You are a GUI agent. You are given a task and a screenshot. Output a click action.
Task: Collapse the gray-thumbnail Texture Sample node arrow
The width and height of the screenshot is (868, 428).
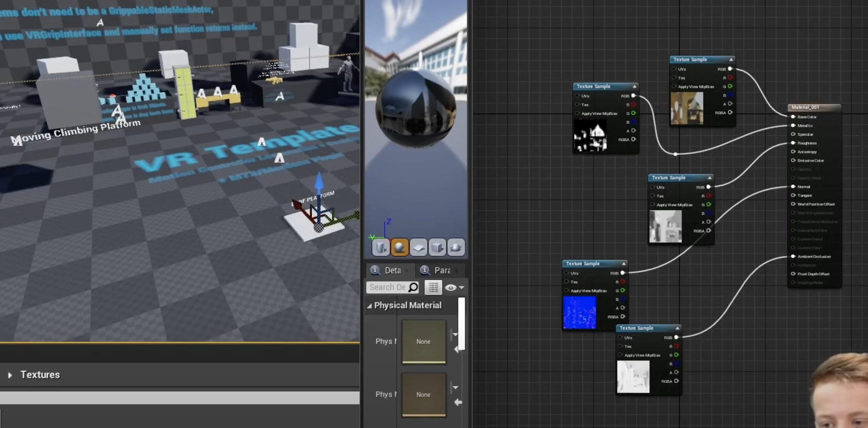710,178
